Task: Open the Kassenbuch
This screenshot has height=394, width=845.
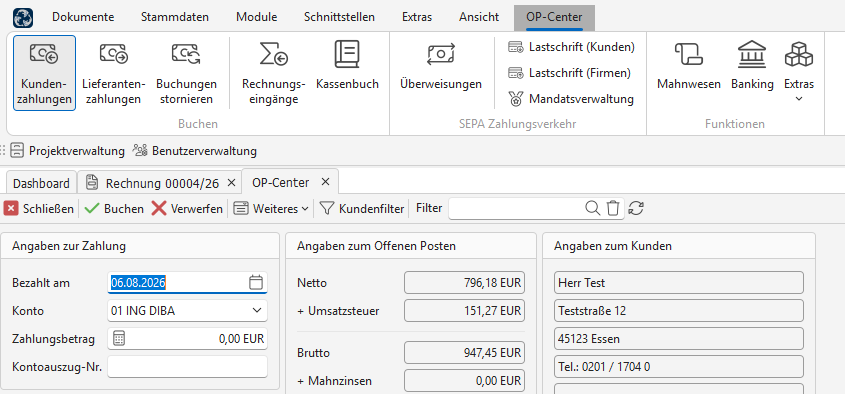Action: click(x=347, y=66)
